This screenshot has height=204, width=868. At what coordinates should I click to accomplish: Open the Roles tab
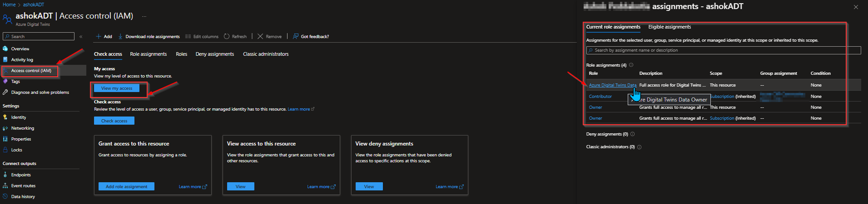coord(182,54)
